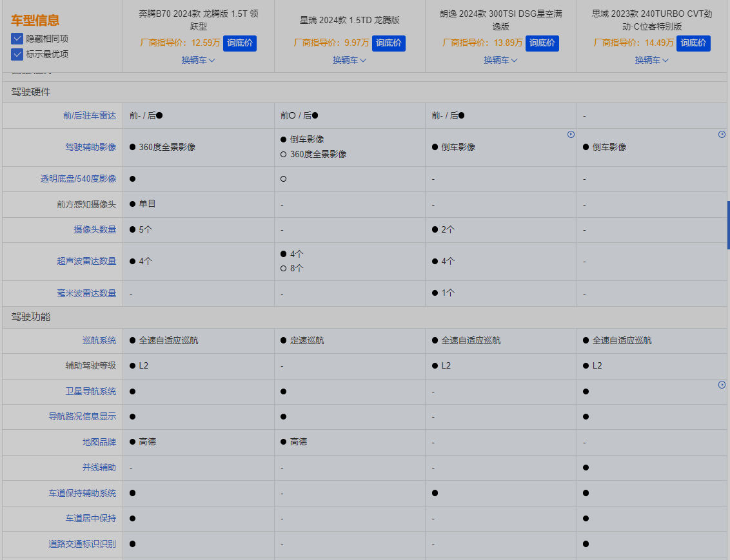Click the page vertical scrollbar thumb

pos(728,225)
